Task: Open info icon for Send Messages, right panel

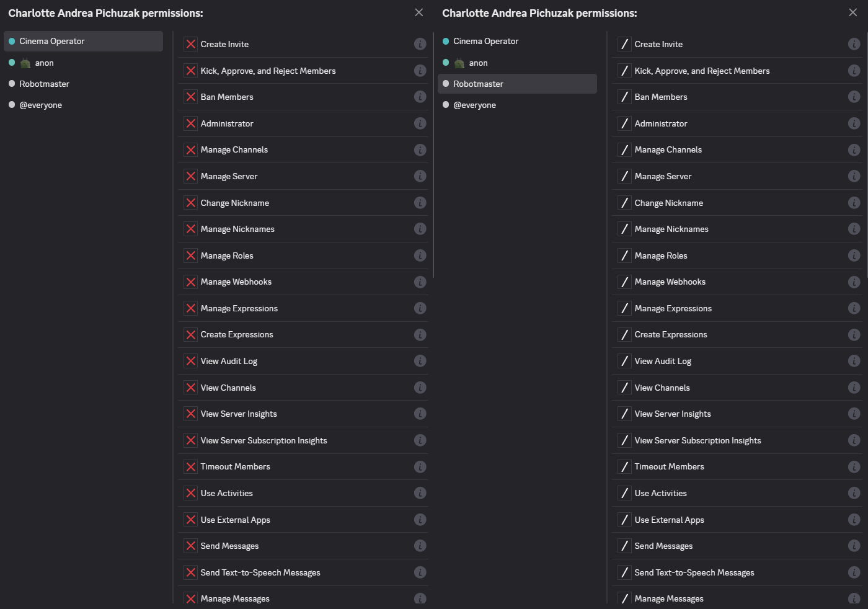Action: (x=854, y=546)
